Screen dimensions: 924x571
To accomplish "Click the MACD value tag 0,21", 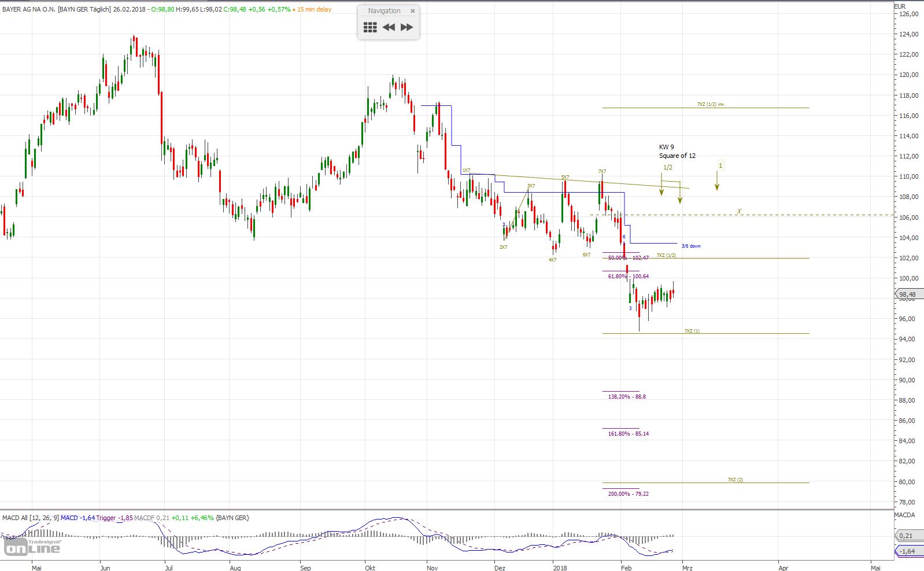I will pyautogui.click(x=907, y=536).
